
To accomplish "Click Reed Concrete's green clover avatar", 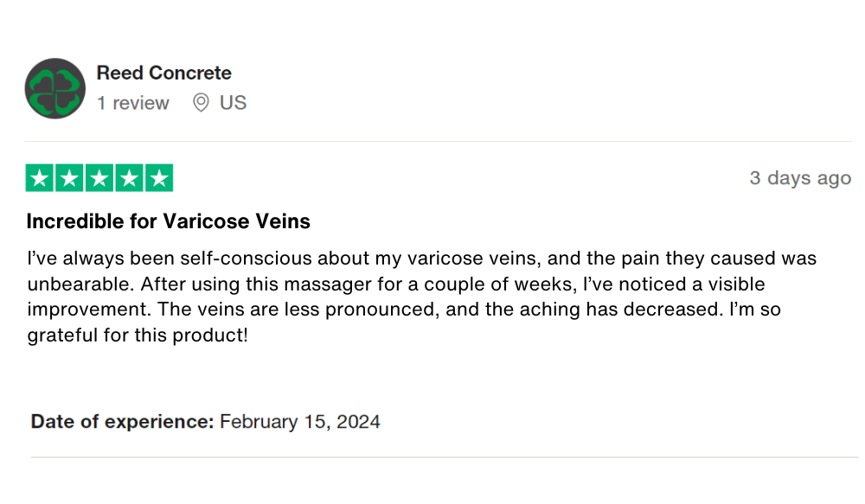I will [55, 88].
